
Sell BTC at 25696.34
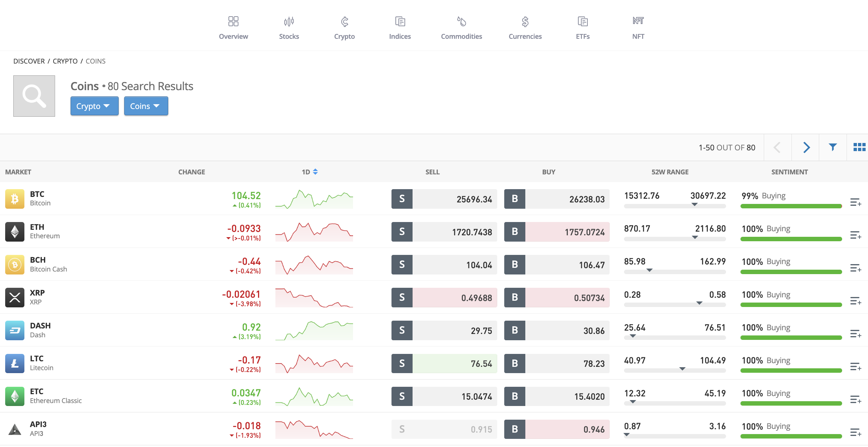(444, 199)
